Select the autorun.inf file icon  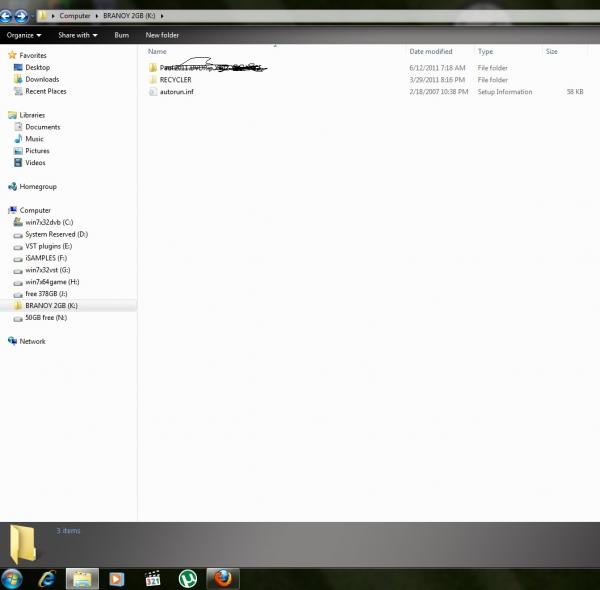pyautogui.click(x=153, y=92)
